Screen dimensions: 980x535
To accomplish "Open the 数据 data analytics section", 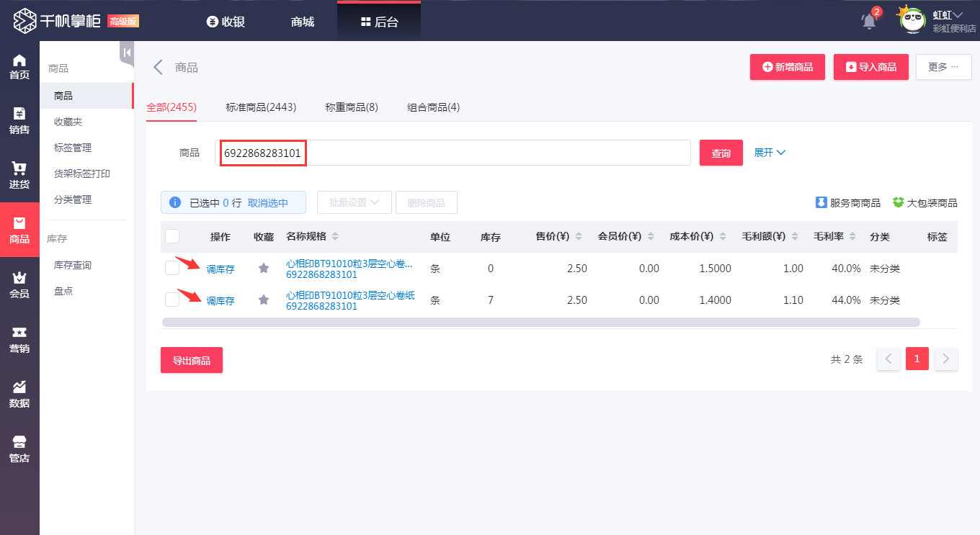I will tap(19, 392).
